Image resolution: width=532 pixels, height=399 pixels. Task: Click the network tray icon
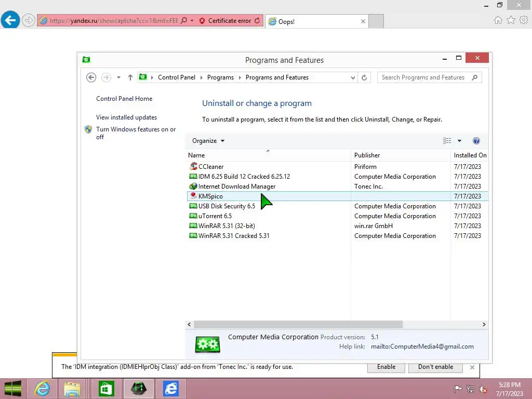coord(470,389)
